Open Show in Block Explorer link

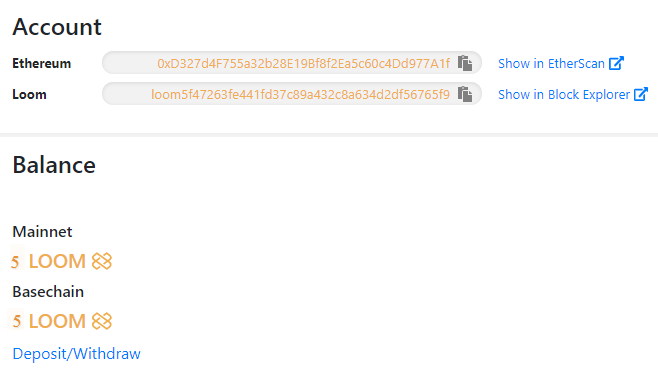point(564,94)
